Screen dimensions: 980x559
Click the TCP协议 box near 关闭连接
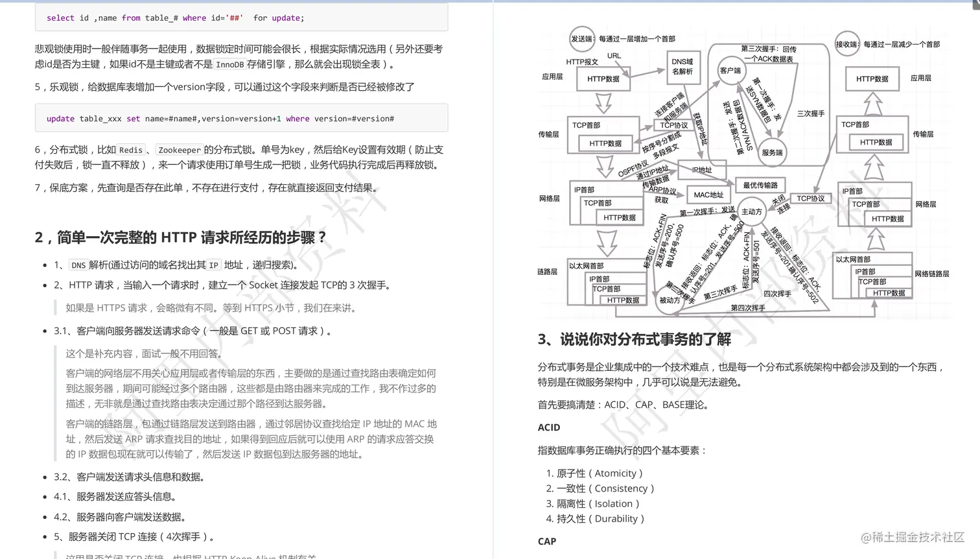[x=811, y=198]
